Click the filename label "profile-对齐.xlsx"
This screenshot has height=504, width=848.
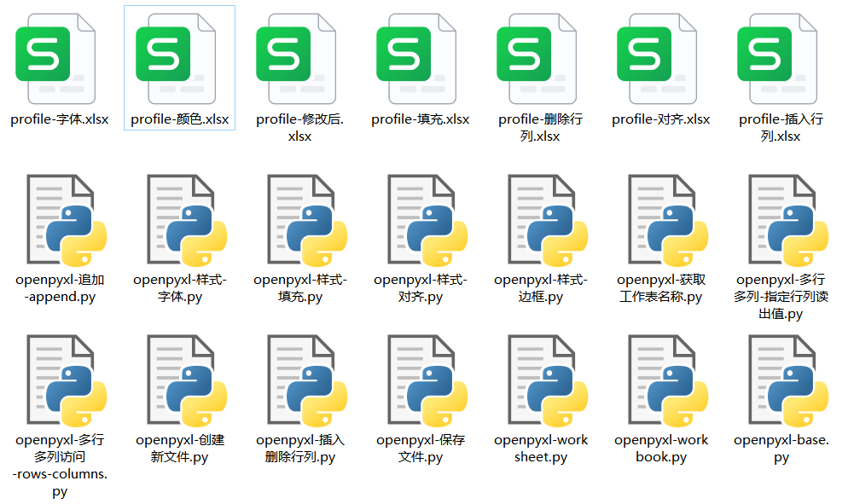pos(661,119)
